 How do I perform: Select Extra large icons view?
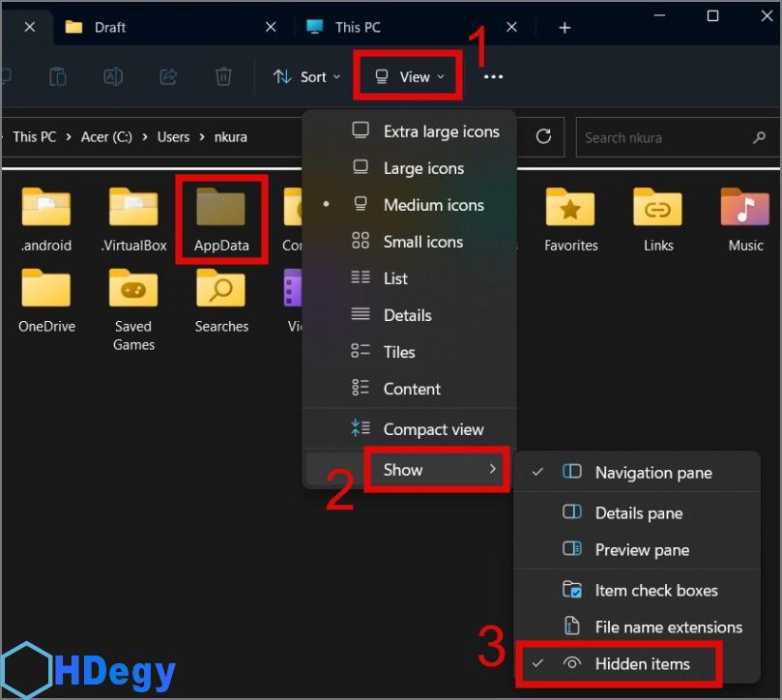441,131
